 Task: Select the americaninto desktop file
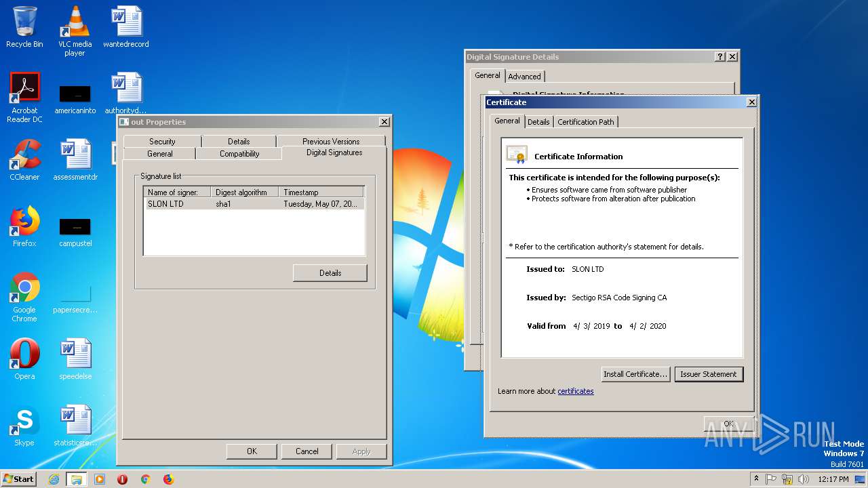(75, 99)
